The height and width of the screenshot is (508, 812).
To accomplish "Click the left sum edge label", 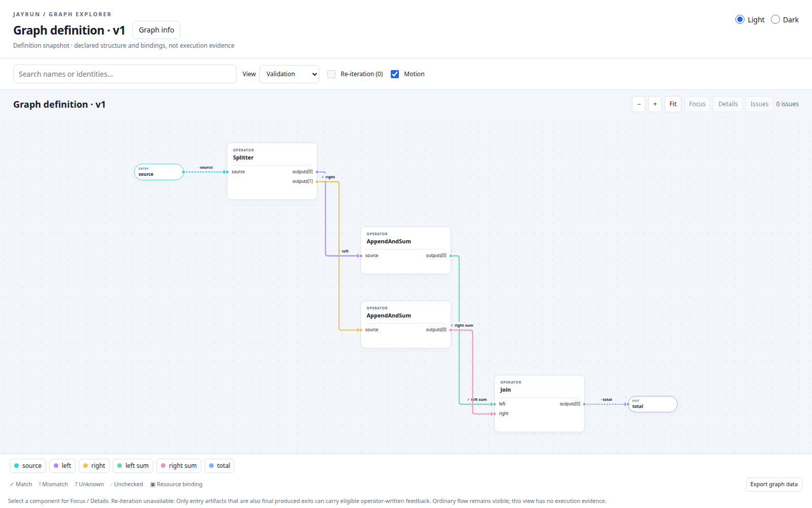I will click(x=477, y=400).
